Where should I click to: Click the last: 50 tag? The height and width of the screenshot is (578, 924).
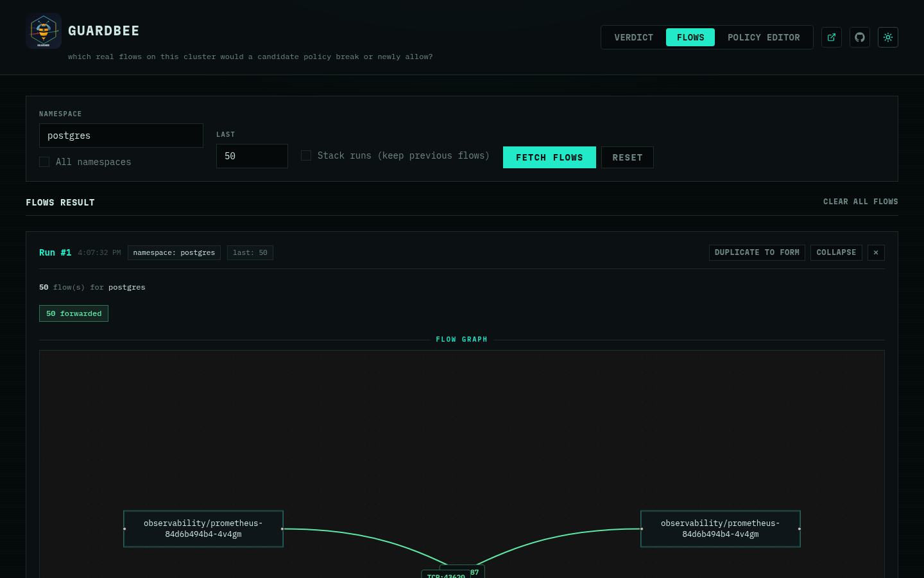tap(250, 252)
